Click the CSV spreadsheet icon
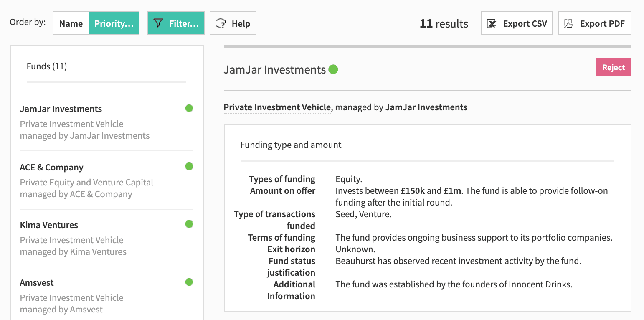 pos(492,24)
